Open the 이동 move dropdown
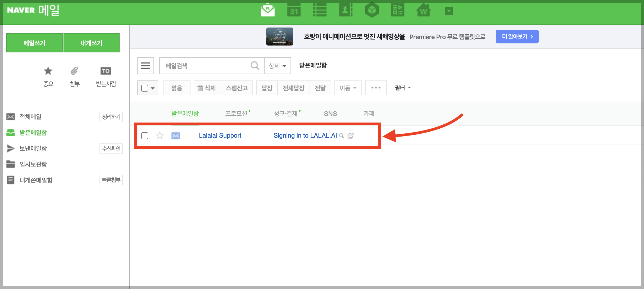 (x=348, y=88)
